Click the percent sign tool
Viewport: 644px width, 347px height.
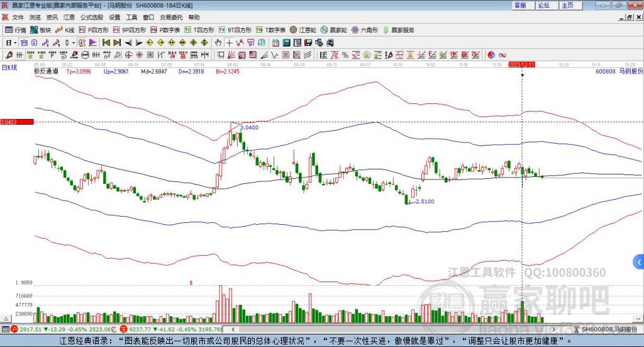[345, 55]
